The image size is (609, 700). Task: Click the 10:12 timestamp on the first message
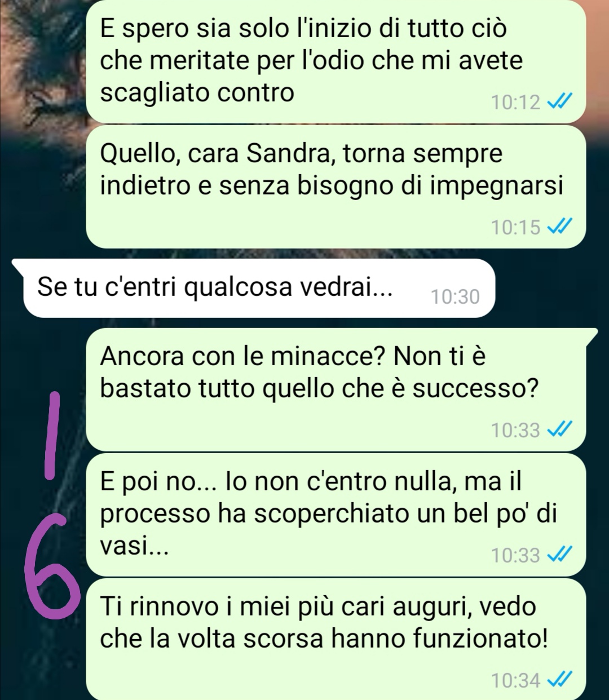(x=515, y=103)
